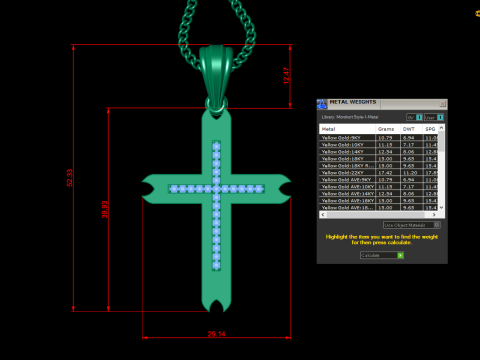This screenshot has width=480, height=360.
Task: Click the SPG column header
Action: 430,129
